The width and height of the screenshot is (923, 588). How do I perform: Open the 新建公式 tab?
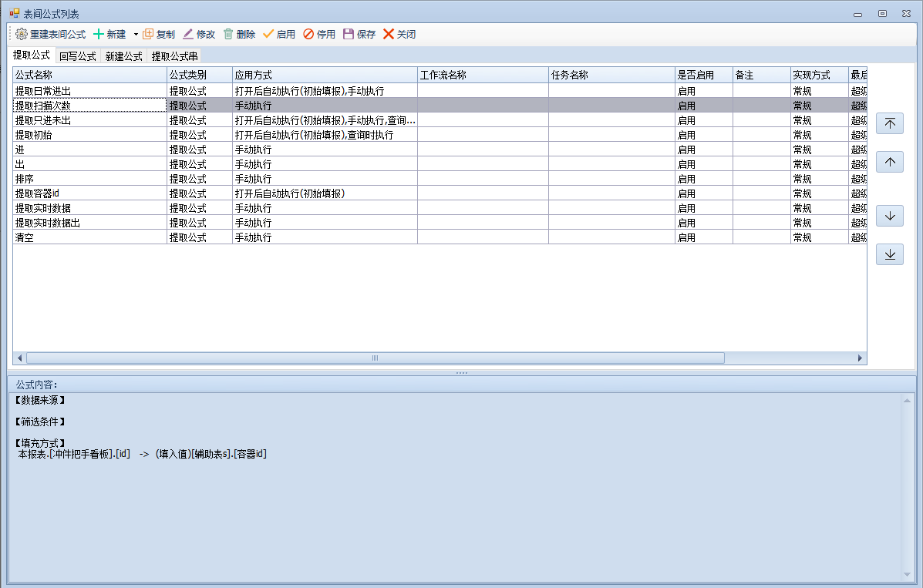coord(124,56)
